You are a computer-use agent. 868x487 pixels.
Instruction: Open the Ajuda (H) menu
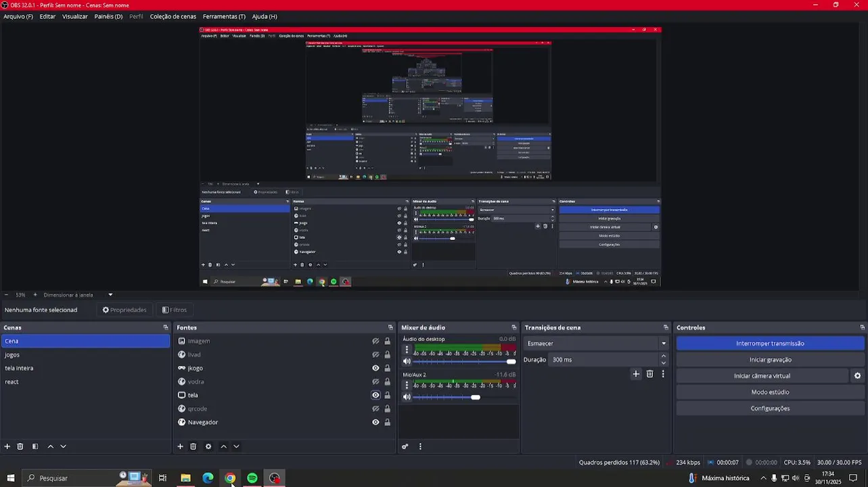point(265,16)
